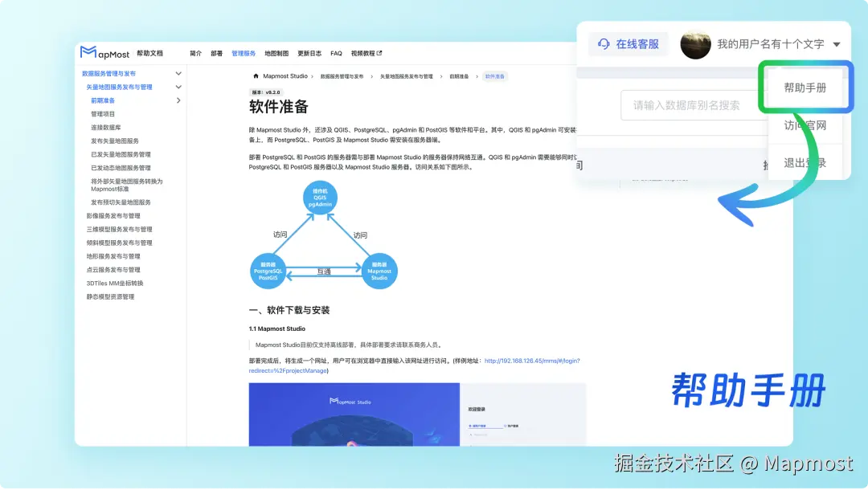Open the FAQ nav tab
The width and height of the screenshot is (868, 490).
click(x=336, y=54)
